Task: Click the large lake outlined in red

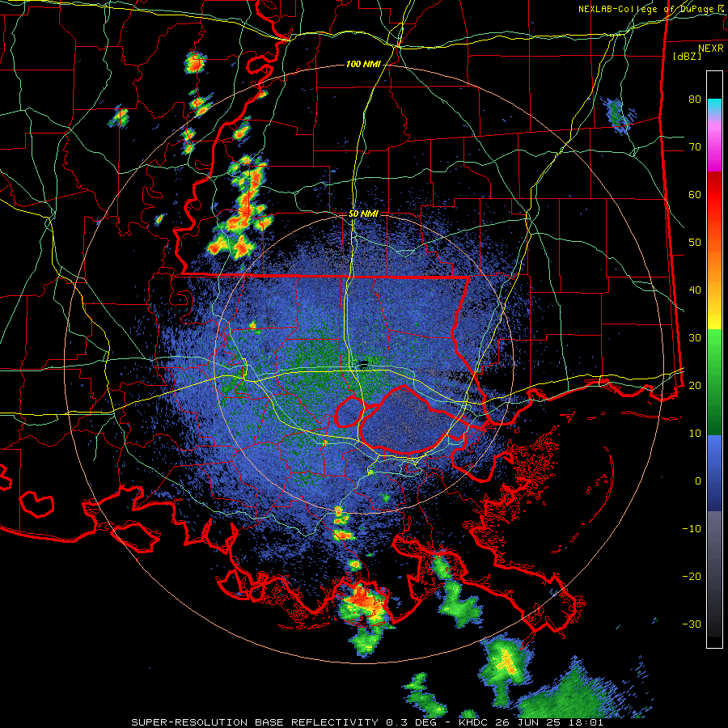Action: point(405,419)
